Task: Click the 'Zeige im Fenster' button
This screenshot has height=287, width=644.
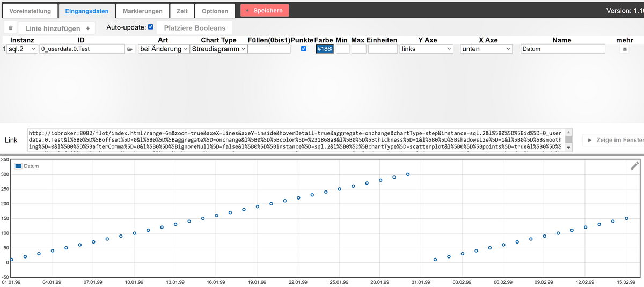Action: [613, 140]
